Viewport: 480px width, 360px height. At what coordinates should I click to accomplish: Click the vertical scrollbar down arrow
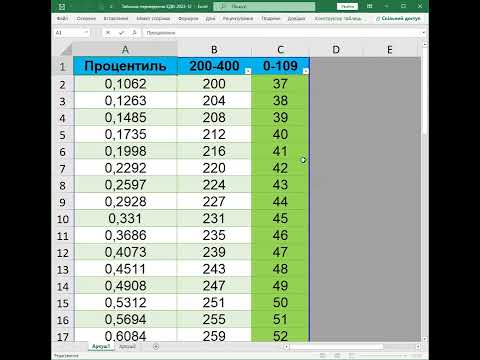[x=425, y=339]
